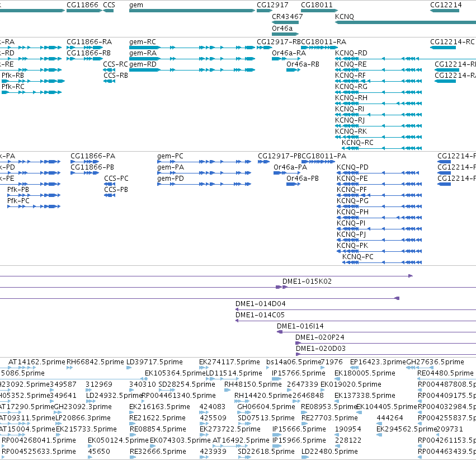Screen dimensions: 476x460
Task: Open the LD39717.5prime EST feature
Action: [129, 368]
